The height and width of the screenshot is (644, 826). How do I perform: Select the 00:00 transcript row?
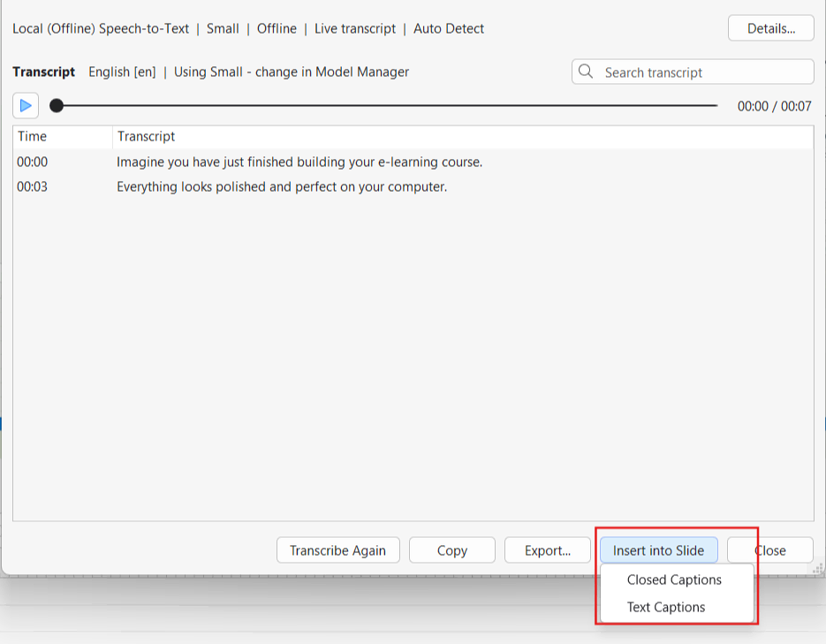point(413,162)
